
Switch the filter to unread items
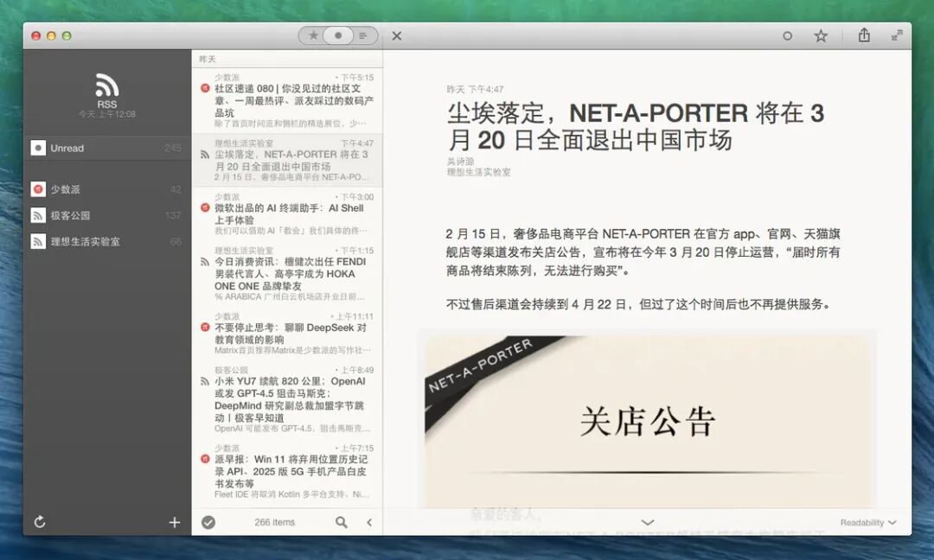pyautogui.click(x=338, y=35)
